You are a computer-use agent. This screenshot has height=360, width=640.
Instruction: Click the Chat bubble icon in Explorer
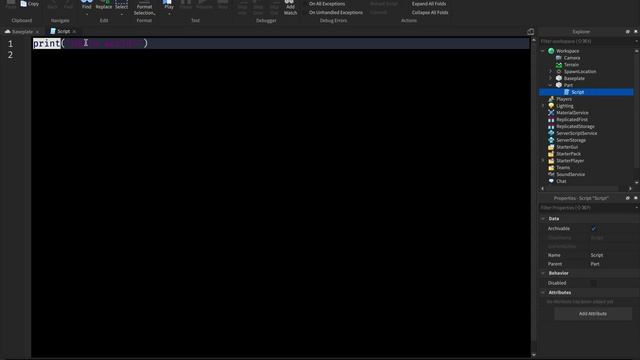point(551,181)
